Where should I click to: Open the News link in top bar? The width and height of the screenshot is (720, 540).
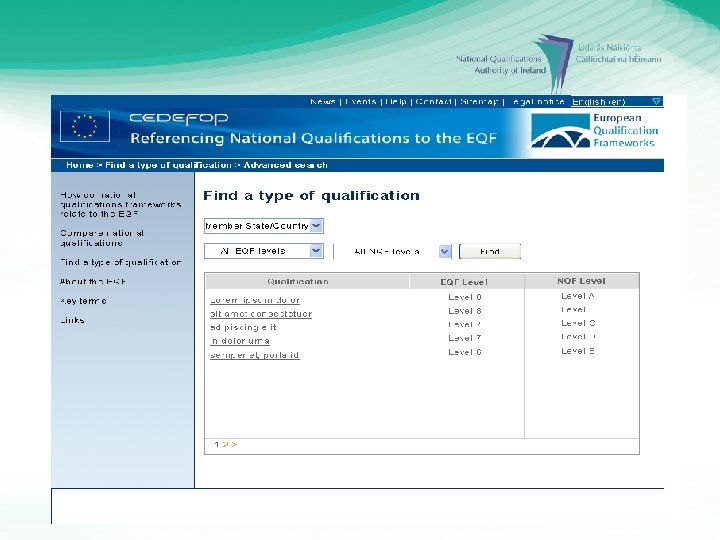(323, 101)
